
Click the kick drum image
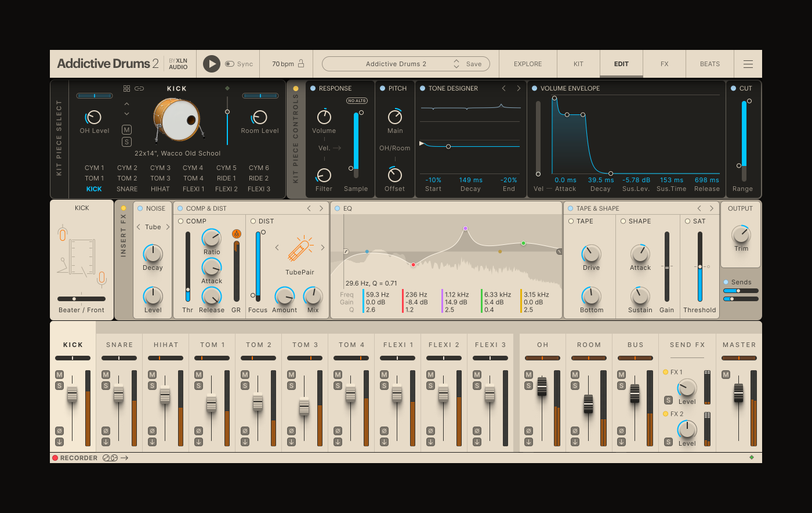tap(178, 120)
